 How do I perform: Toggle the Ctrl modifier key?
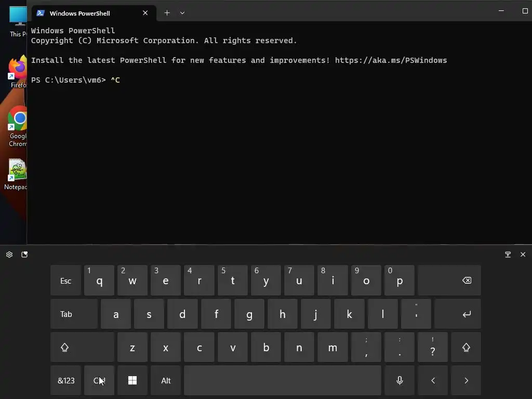99,380
